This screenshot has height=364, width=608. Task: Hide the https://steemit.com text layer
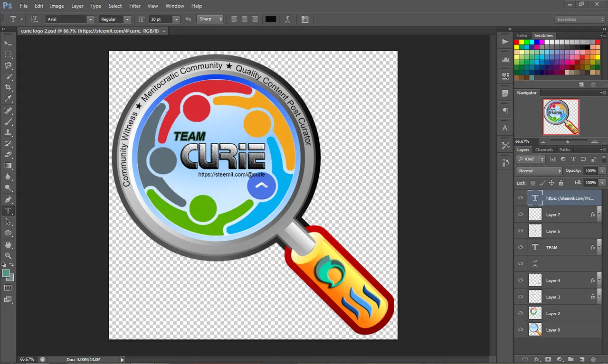coord(521,198)
